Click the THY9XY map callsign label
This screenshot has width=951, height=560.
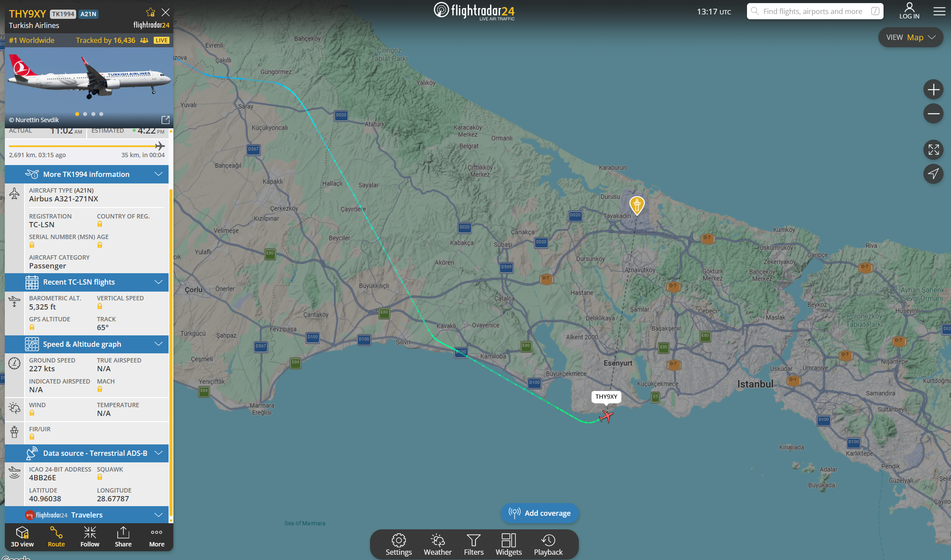pyautogui.click(x=606, y=397)
